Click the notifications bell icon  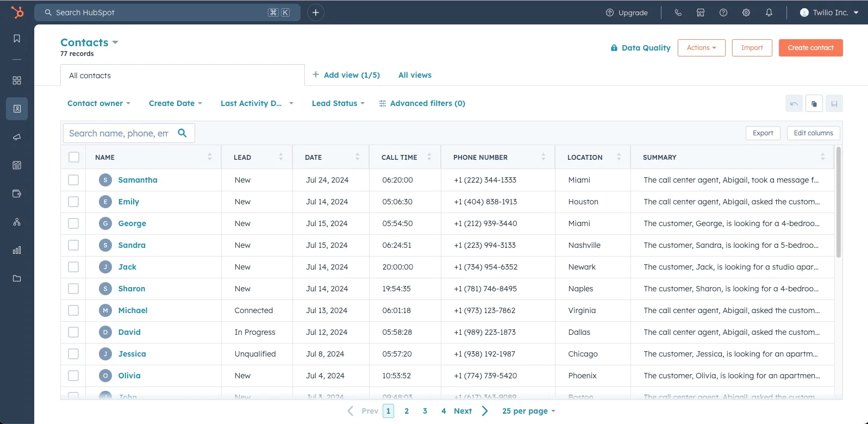[769, 13]
